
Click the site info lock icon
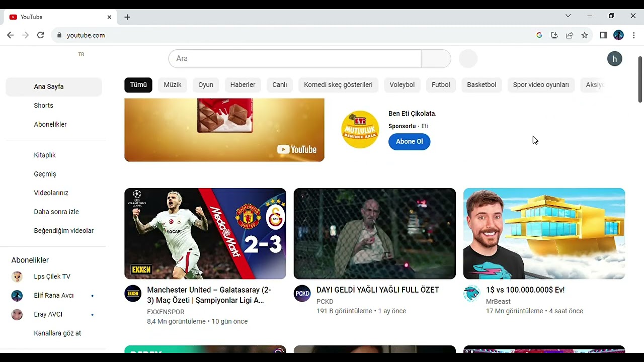pos(59,35)
